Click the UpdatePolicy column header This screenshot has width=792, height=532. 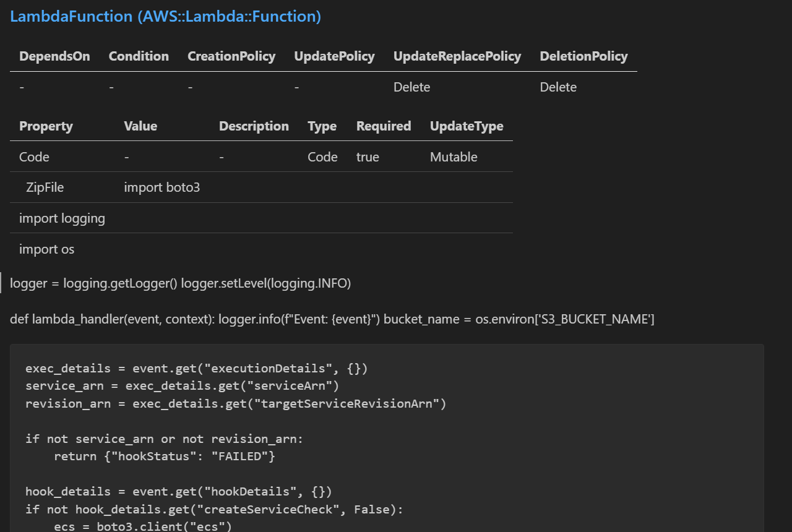click(x=334, y=56)
